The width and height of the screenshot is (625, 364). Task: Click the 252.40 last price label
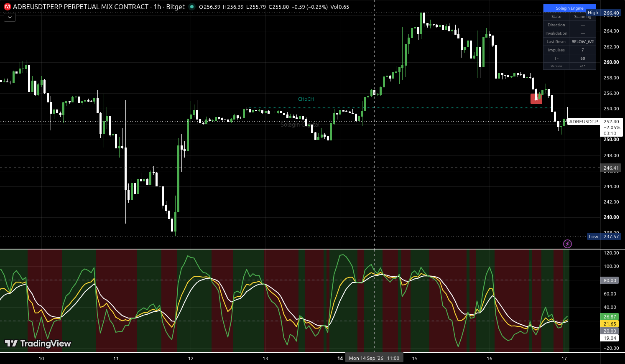click(x=611, y=122)
